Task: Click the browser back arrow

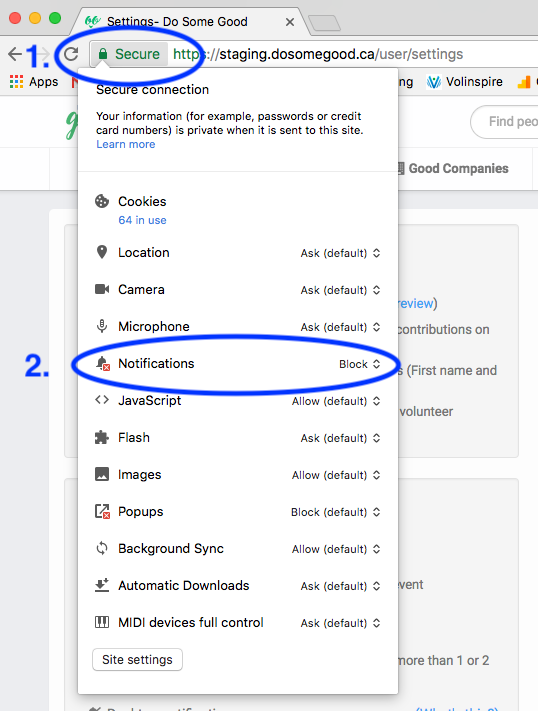Action: [15, 54]
